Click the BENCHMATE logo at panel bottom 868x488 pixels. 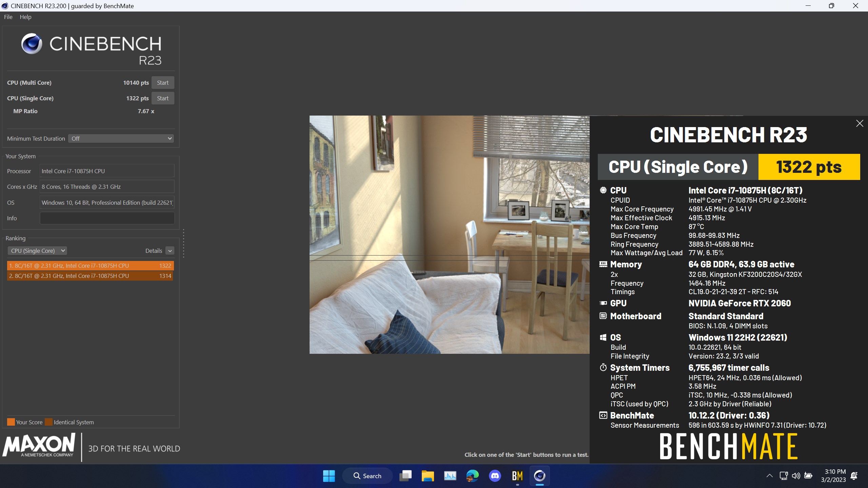[x=728, y=446]
